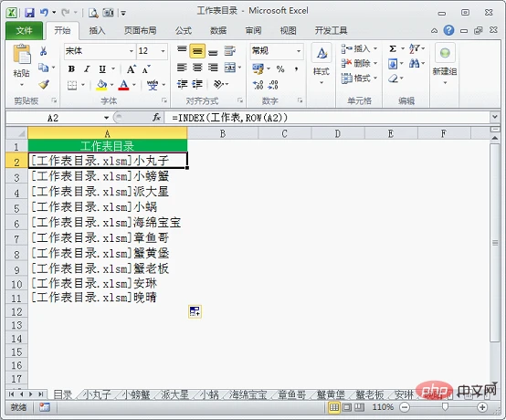
Task: Decrease font size with the small A icon
Action: pyautogui.click(x=146, y=69)
